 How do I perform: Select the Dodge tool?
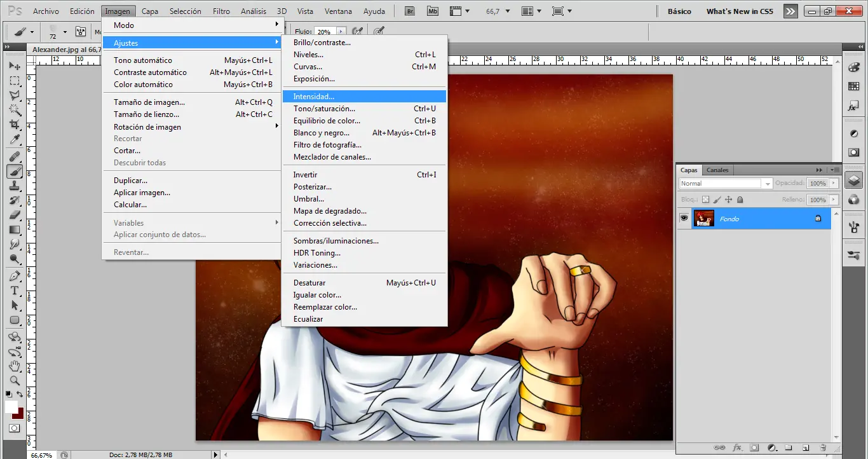tap(15, 259)
